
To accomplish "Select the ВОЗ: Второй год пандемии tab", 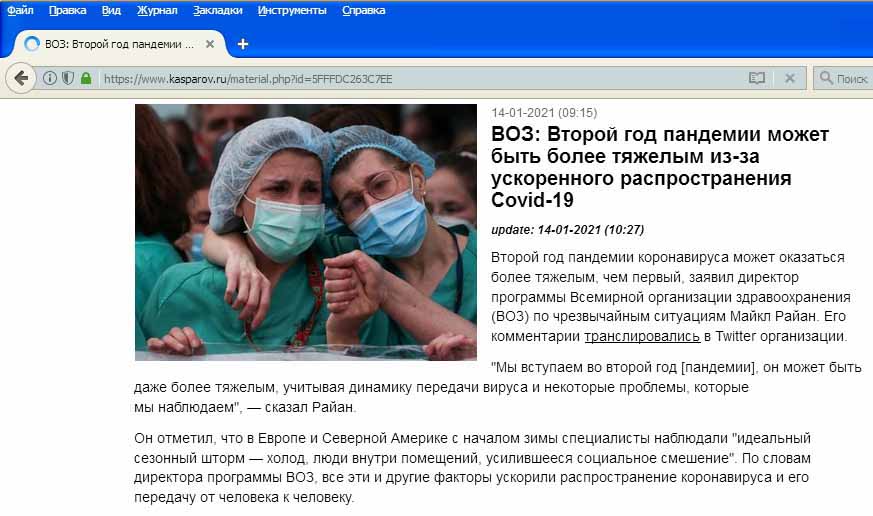I will point(120,44).
